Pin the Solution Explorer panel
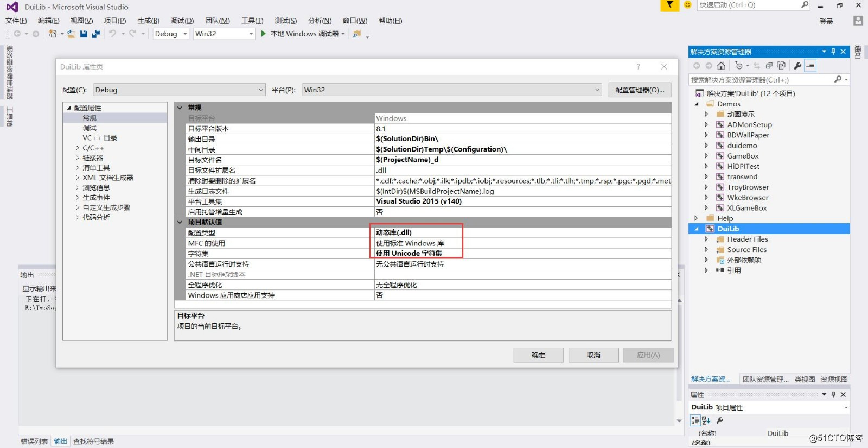 click(833, 52)
